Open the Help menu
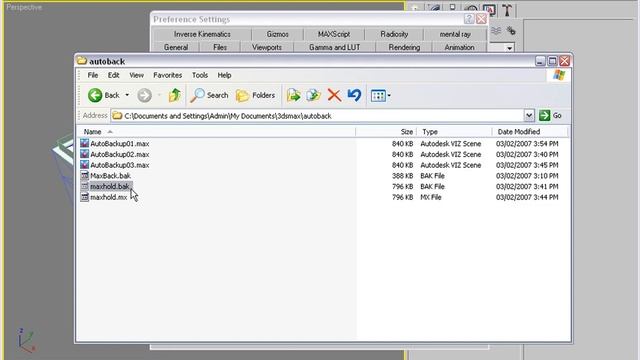The image size is (640, 360). (224, 75)
